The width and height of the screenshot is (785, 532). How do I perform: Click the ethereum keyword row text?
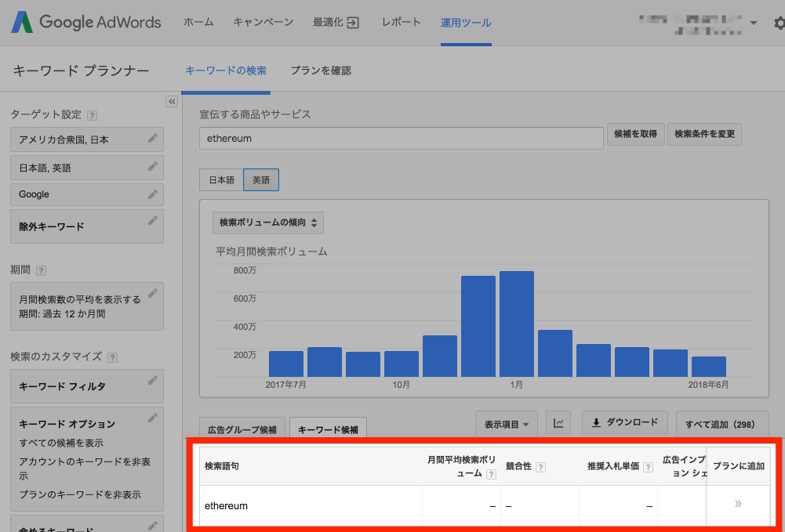pos(227,505)
